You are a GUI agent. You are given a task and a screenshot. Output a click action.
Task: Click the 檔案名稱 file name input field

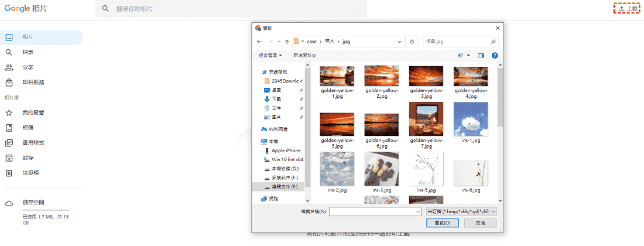click(375, 211)
